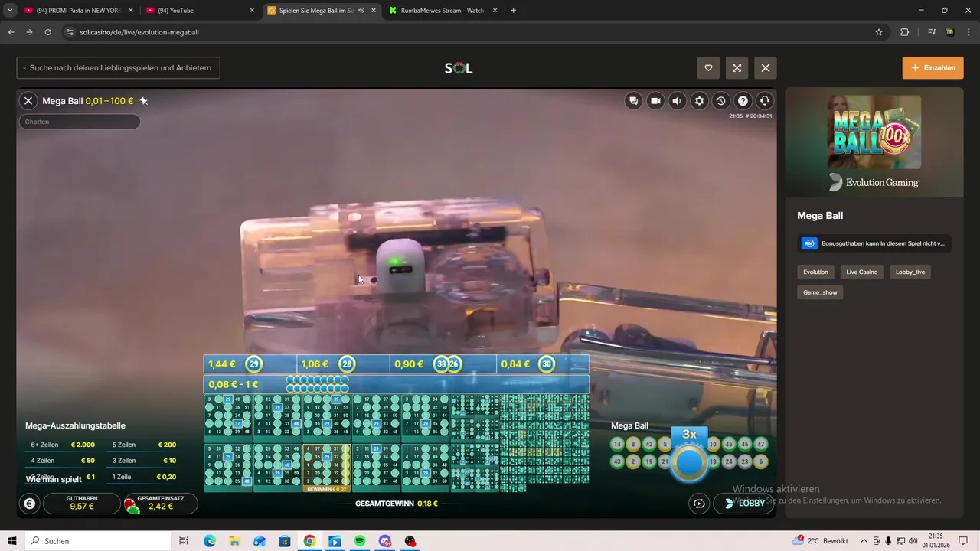
Task: Click the 0,08 € - 1 € cards row
Action: [396, 384]
